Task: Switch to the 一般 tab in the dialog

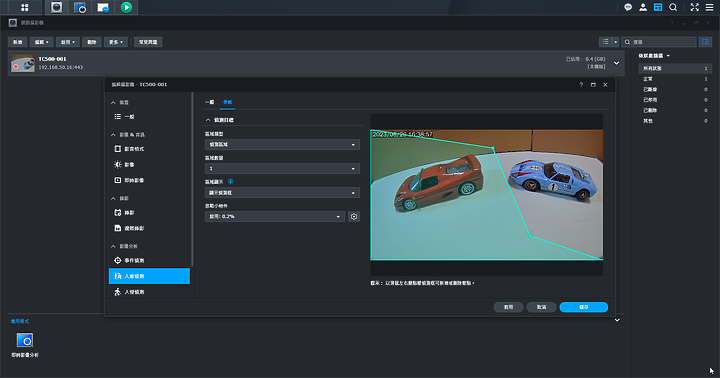Action: (209, 102)
